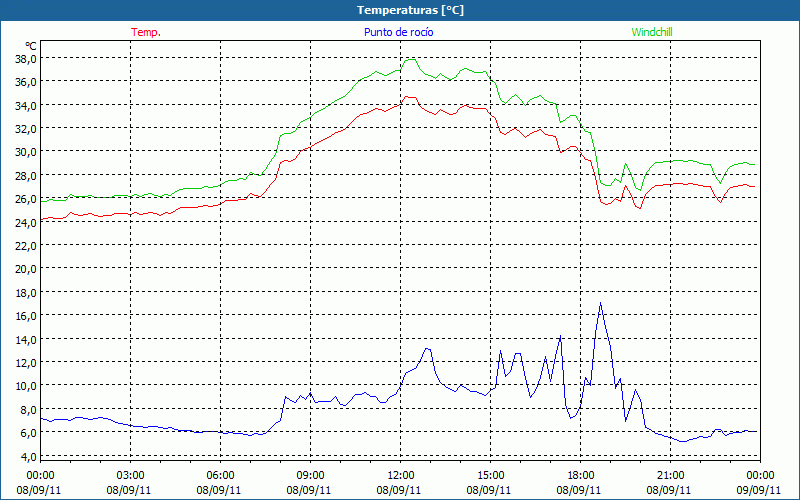Click the red temperature peak near 12:00
This screenshot has width=800, height=500.
click(409, 97)
